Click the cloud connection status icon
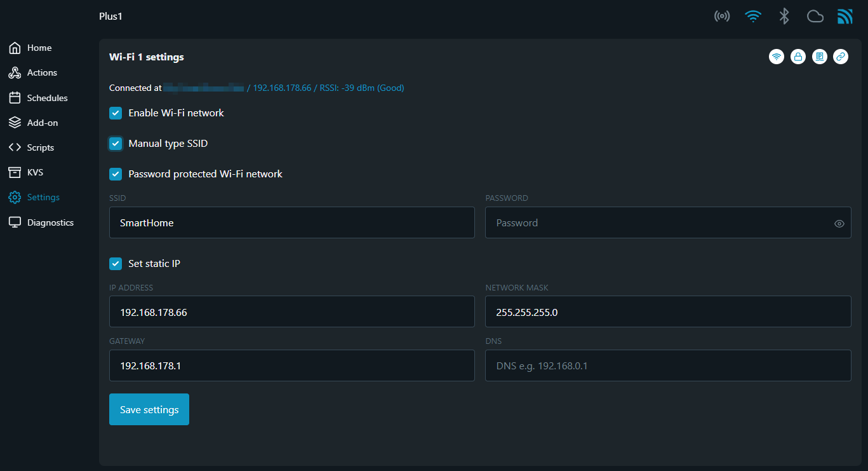This screenshot has height=471, width=868. click(815, 17)
